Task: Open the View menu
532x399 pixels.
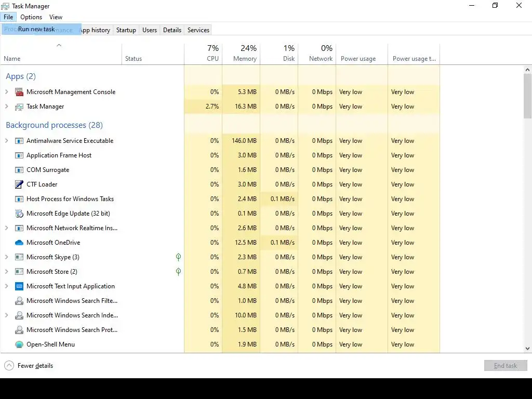Action: coord(56,17)
